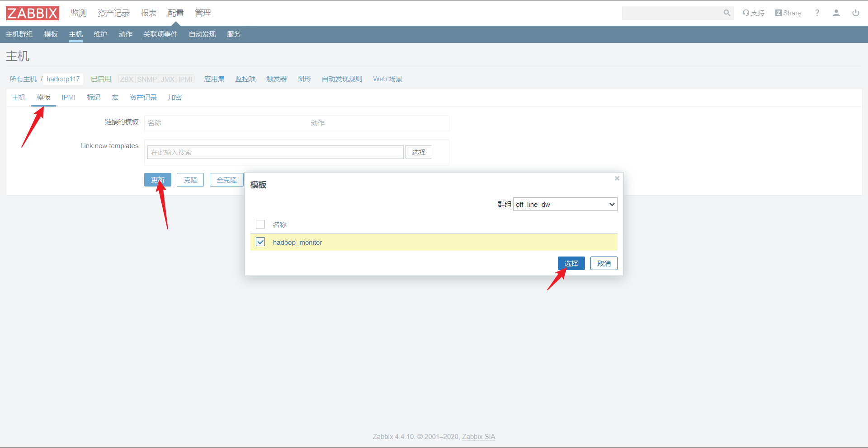
Task: Click the SNMP availability badge
Action: pyautogui.click(x=147, y=79)
